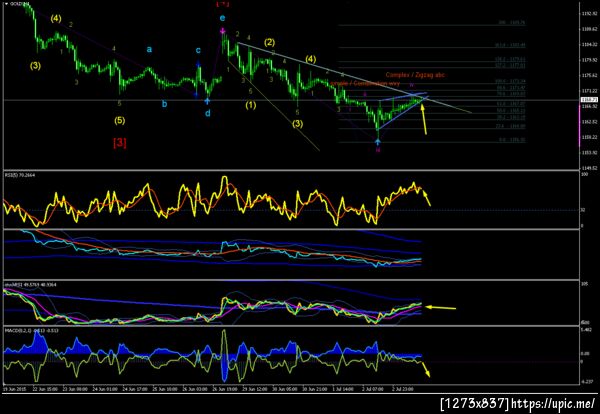Select the 1149.52 price axis label
The image size is (600, 414).
tap(589, 168)
